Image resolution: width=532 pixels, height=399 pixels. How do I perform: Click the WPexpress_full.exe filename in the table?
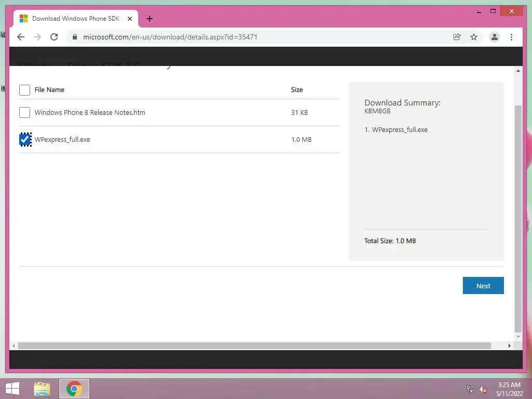(62, 139)
